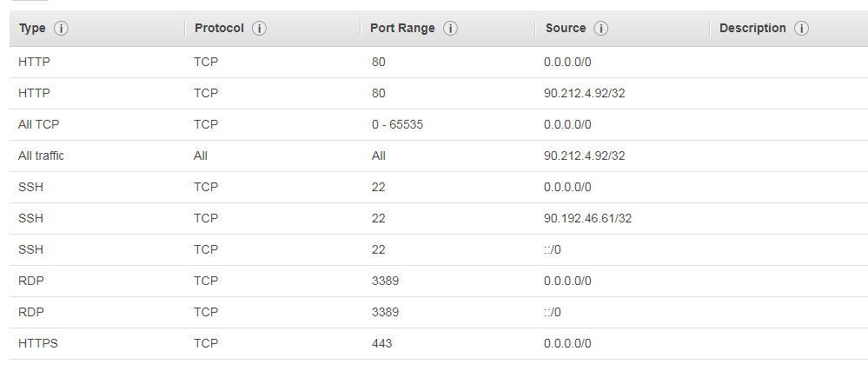Image resolution: width=868 pixels, height=371 pixels.
Task: Click the Protocol column header
Action: click(219, 29)
